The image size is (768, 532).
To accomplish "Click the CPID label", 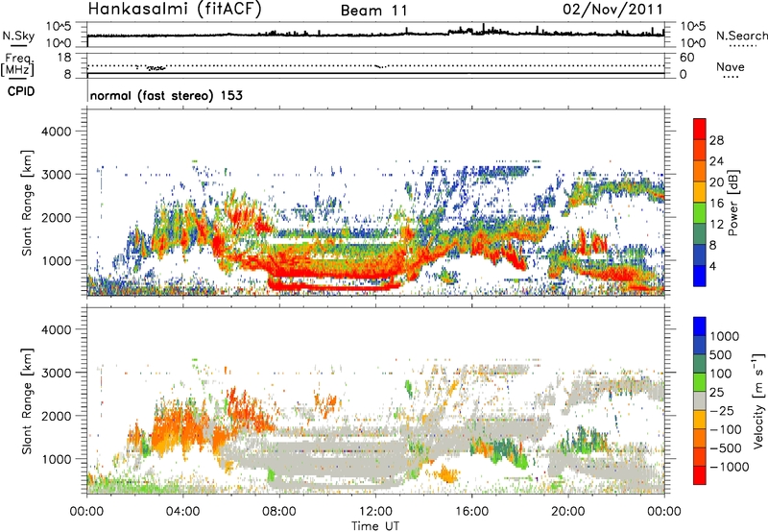I will coord(21,91).
